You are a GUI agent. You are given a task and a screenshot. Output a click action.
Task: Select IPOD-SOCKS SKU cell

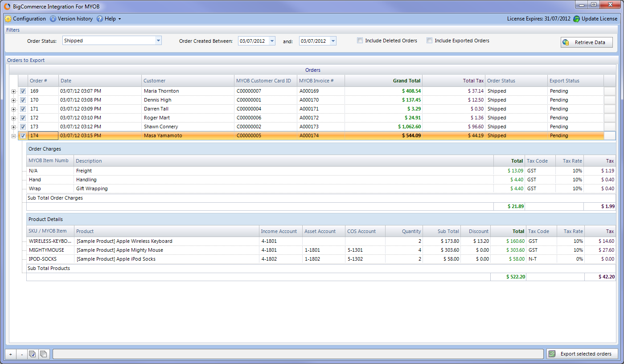point(50,259)
